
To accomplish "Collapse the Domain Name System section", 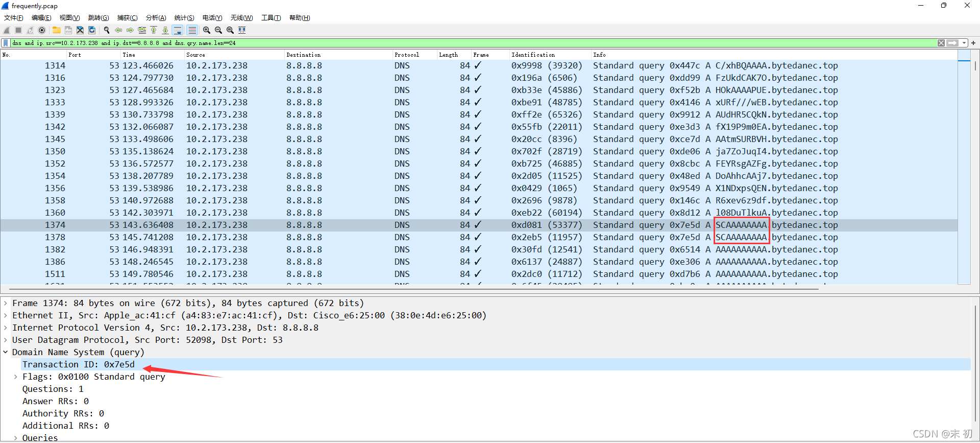I will pyautogui.click(x=5, y=352).
